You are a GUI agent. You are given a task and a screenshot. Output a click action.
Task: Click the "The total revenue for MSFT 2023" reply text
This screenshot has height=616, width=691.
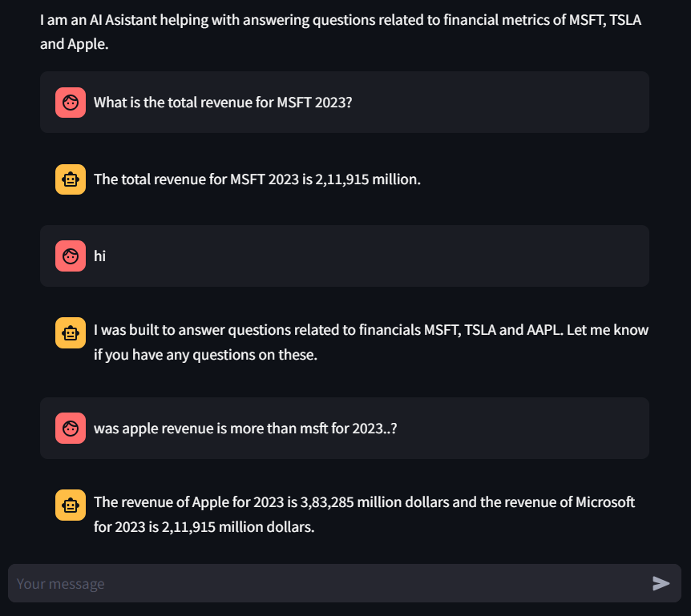(257, 179)
